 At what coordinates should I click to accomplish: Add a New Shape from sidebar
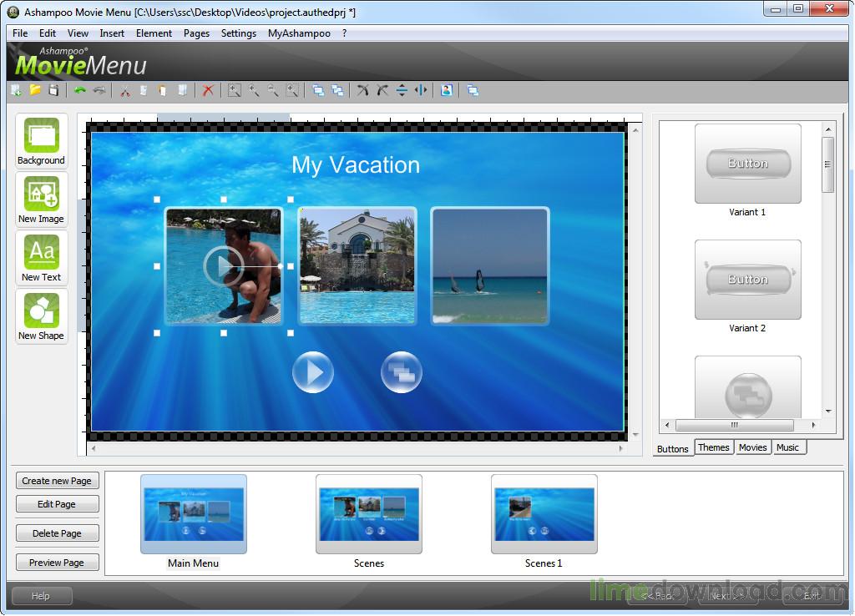tap(42, 316)
